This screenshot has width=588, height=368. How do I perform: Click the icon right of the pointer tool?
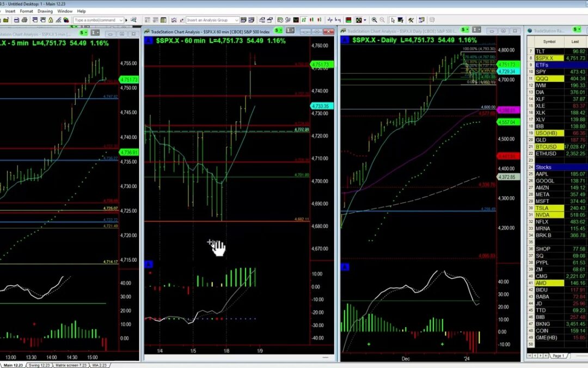click(x=401, y=20)
